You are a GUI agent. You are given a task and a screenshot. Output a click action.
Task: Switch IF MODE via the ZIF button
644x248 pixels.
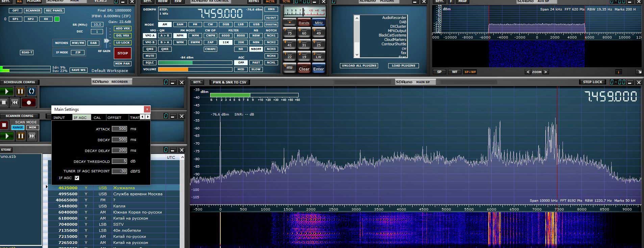(78, 52)
